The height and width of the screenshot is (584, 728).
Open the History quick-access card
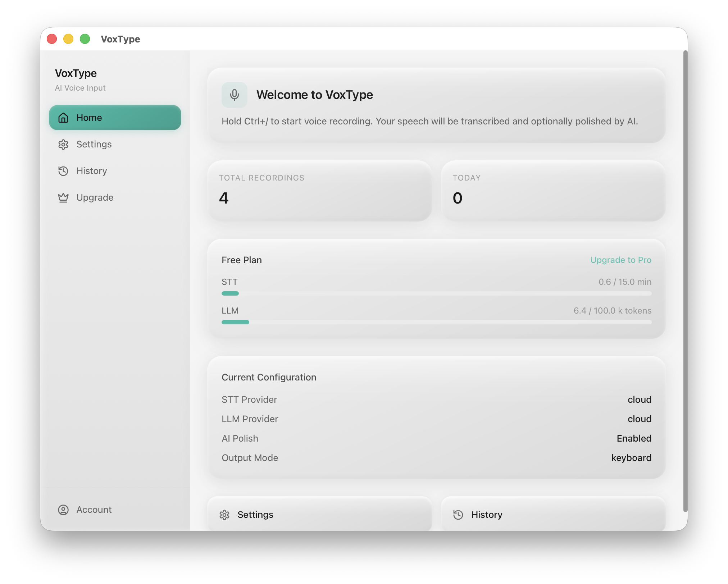tap(553, 514)
